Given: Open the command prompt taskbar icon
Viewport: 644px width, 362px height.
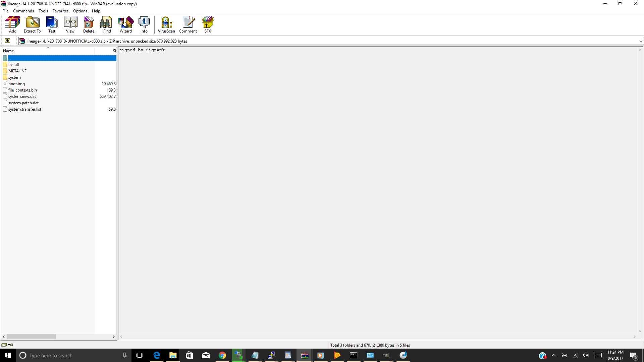Looking at the screenshot, I should 354,355.
